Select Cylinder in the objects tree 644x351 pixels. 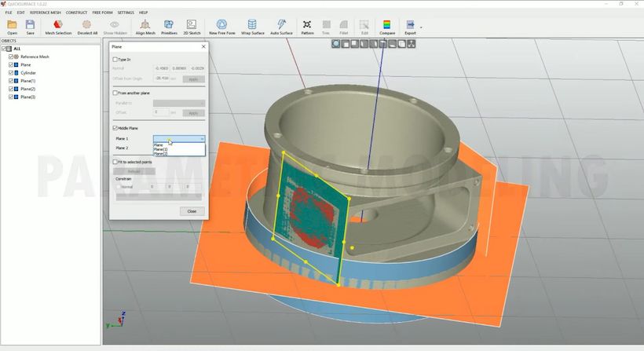click(x=28, y=73)
